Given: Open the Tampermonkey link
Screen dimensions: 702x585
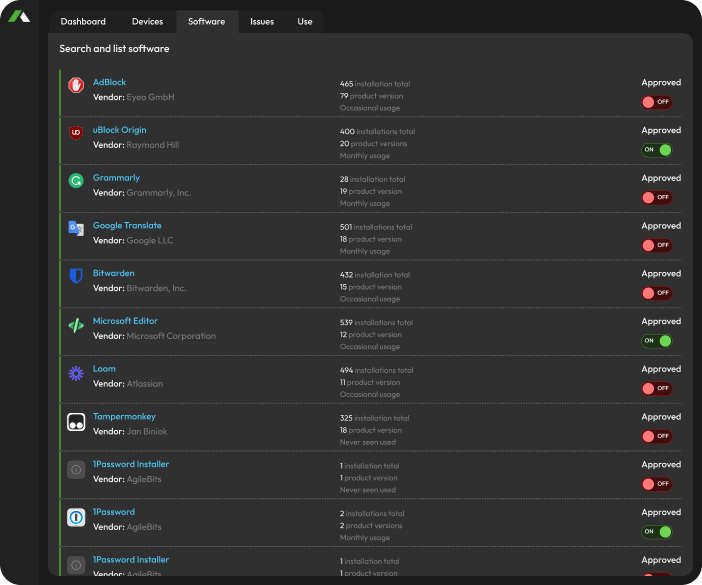Looking at the screenshot, I should 124,417.
